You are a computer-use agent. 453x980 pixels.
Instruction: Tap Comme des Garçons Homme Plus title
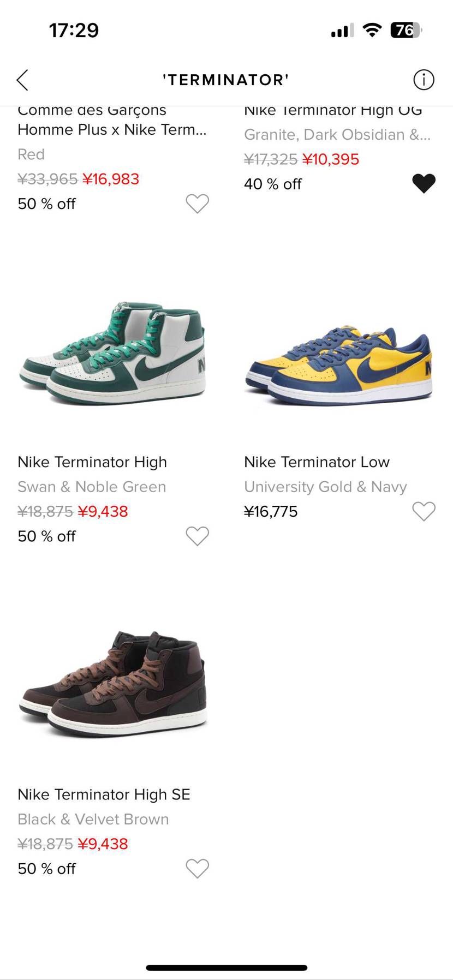click(x=112, y=120)
